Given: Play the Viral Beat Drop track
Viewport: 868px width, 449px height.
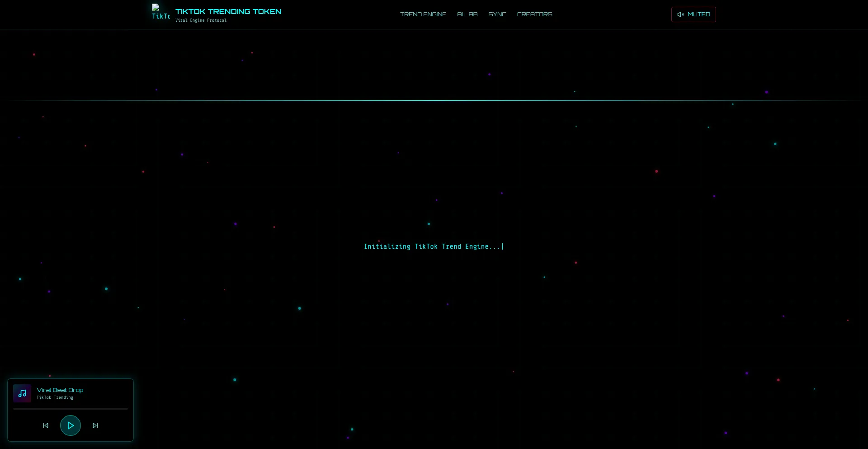Looking at the screenshot, I should [x=71, y=425].
